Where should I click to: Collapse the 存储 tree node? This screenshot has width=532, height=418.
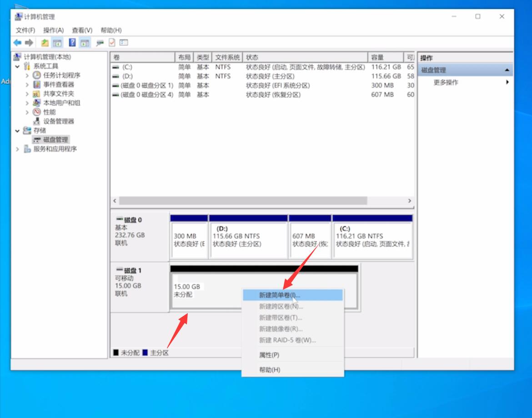click(17, 131)
